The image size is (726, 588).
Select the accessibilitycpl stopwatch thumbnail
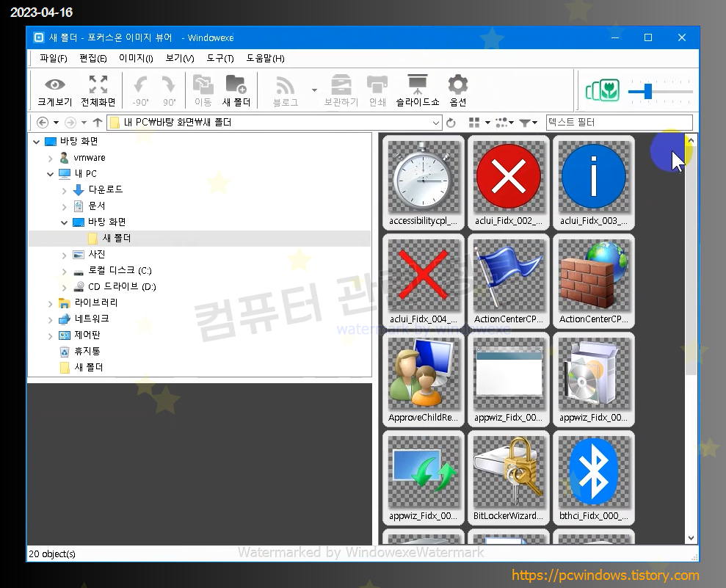(x=423, y=182)
